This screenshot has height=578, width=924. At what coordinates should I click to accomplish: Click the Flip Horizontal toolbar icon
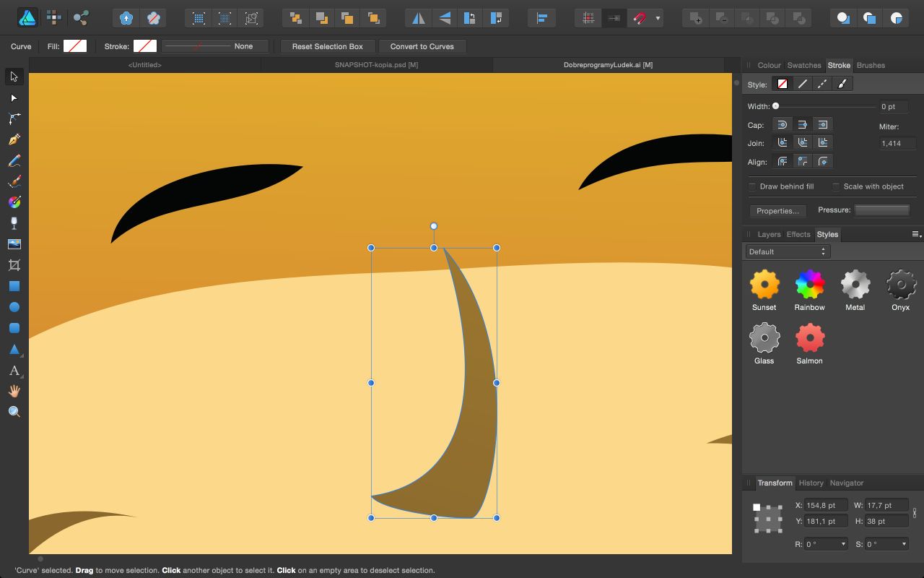(419, 18)
